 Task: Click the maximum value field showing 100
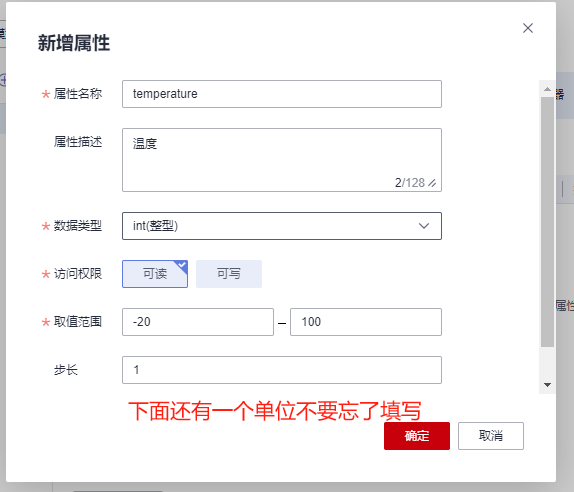(x=366, y=322)
